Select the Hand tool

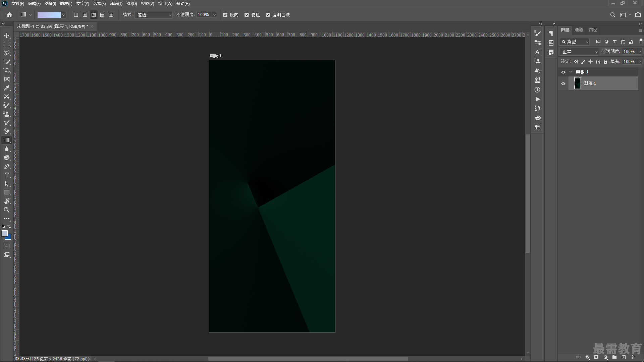tap(7, 201)
